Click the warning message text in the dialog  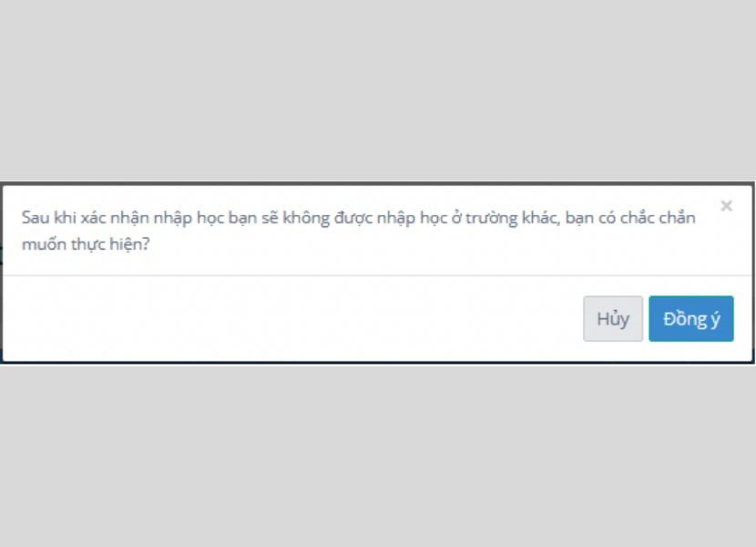coord(358,231)
